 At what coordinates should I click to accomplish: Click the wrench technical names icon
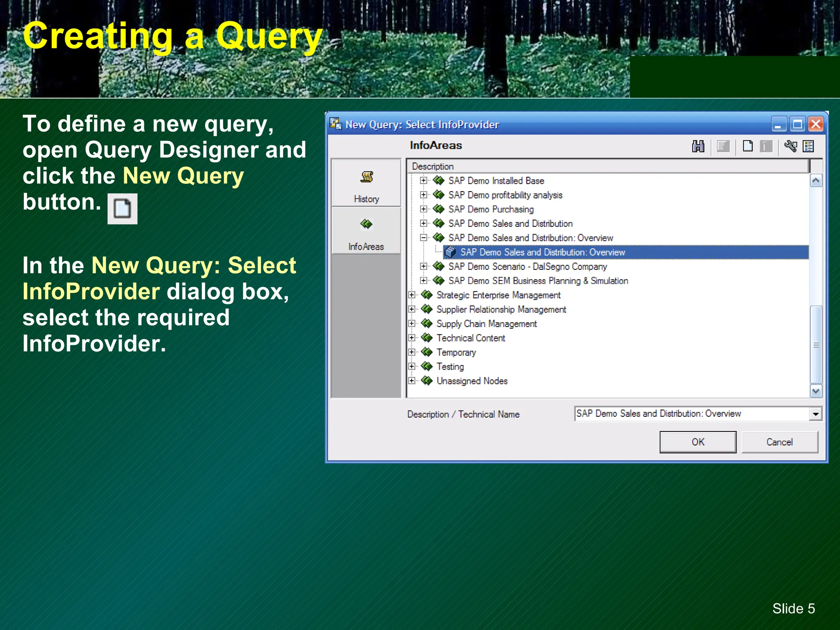point(791,146)
